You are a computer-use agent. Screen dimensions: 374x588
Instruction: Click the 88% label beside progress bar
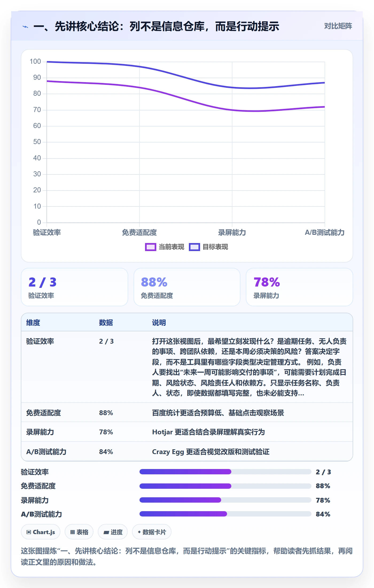point(323,486)
